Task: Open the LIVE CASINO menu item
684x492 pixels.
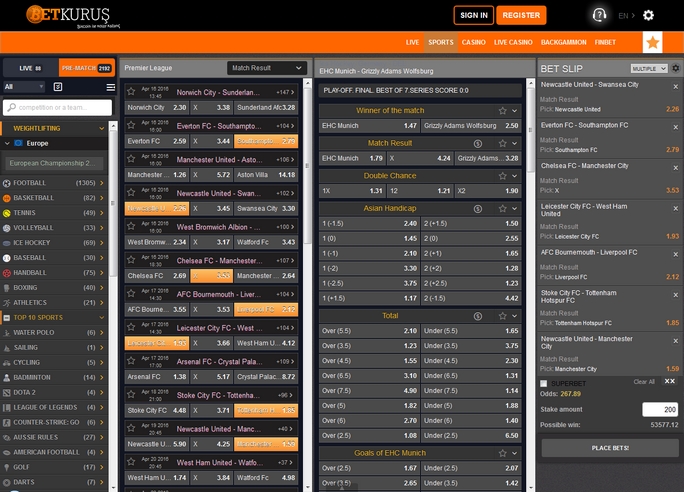Action: point(513,42)
